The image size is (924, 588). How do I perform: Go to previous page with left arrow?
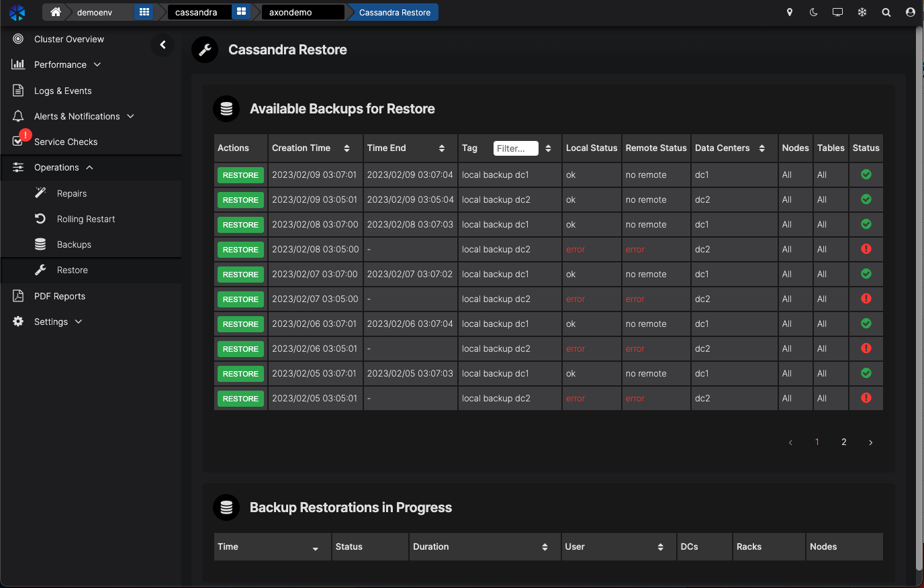pyautogui.click(x=790, y=442)
